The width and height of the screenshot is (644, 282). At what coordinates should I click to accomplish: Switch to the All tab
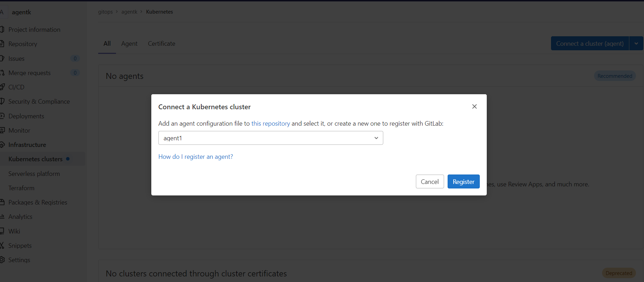pyautogui.click(x=107, y=44)
